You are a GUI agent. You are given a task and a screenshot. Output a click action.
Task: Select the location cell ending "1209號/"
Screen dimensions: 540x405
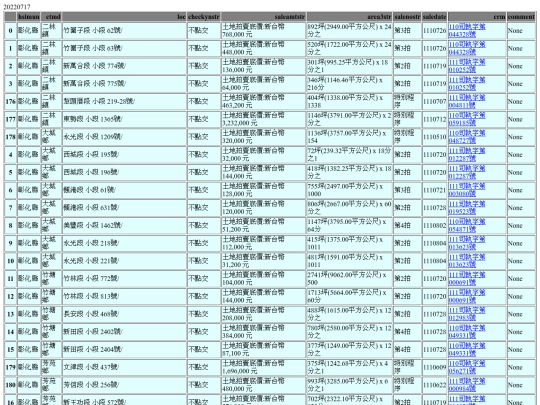[124, 137]
